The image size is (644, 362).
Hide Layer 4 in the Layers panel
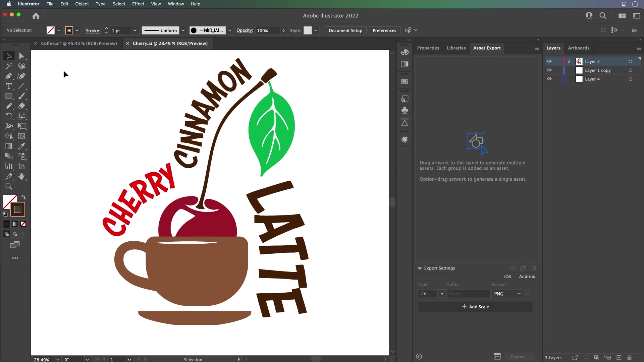[x=550, y=79]
